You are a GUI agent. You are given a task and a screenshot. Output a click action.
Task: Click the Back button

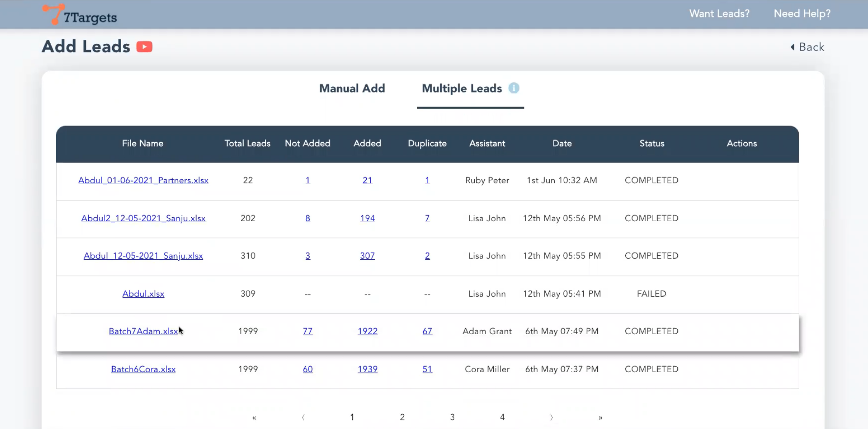807,47
